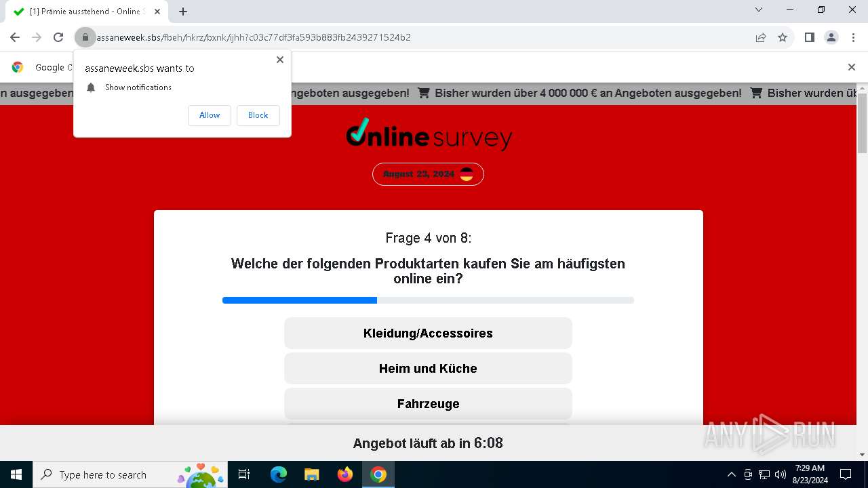Block notifications from assaneweek.sbs
Image resolution: width=868 pixels, height=488 pixels.
[258, 115]
